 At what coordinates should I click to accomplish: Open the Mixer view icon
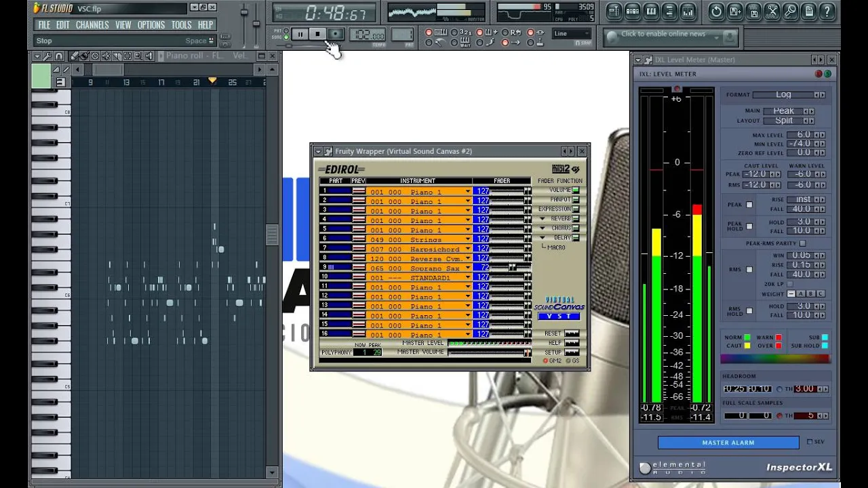tap(688, 11)
